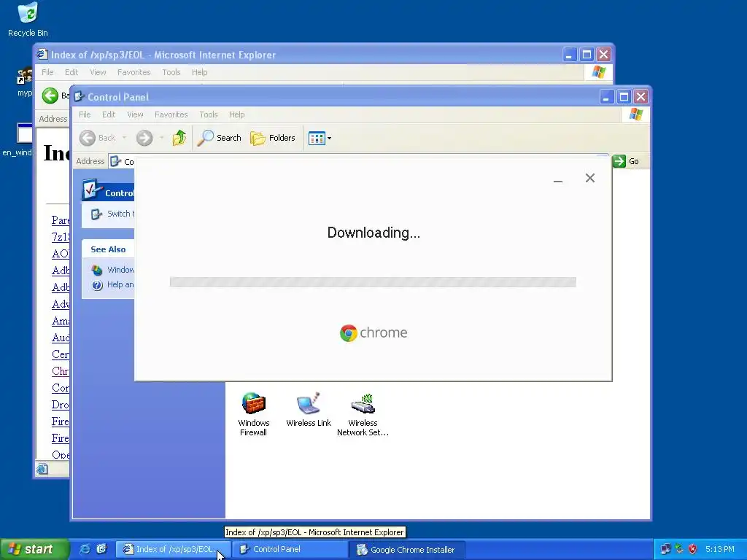Screen dimensions: 747x560
Task: Open Wireless Network Setup Wizard icon
Action: (363, 414)
